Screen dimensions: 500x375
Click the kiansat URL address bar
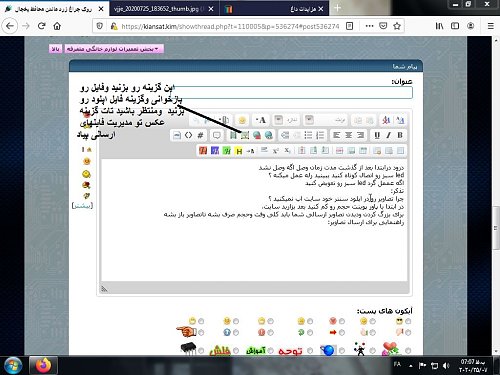230,26
